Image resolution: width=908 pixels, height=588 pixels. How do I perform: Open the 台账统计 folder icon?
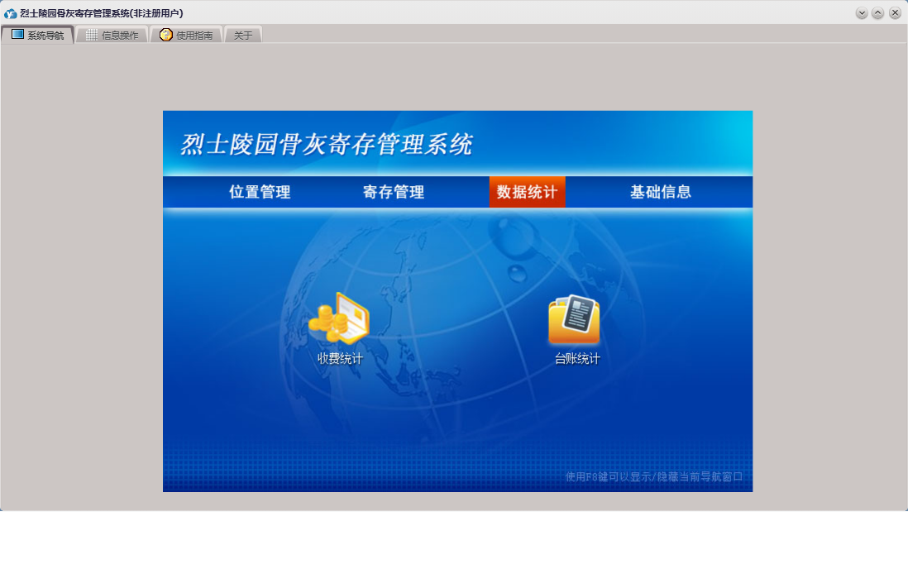click(574, 319)
